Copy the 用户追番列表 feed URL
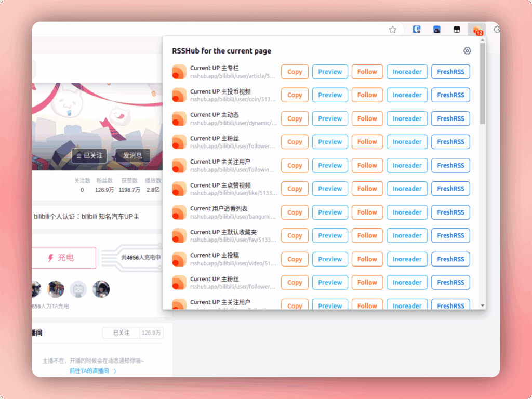Viewport: 532px width, 399px height. coord(295,212)
